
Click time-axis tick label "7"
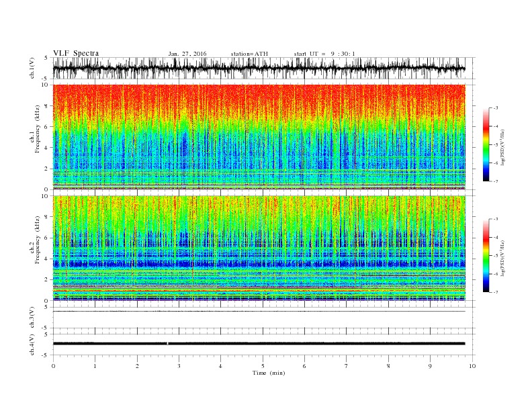point(347,366)
